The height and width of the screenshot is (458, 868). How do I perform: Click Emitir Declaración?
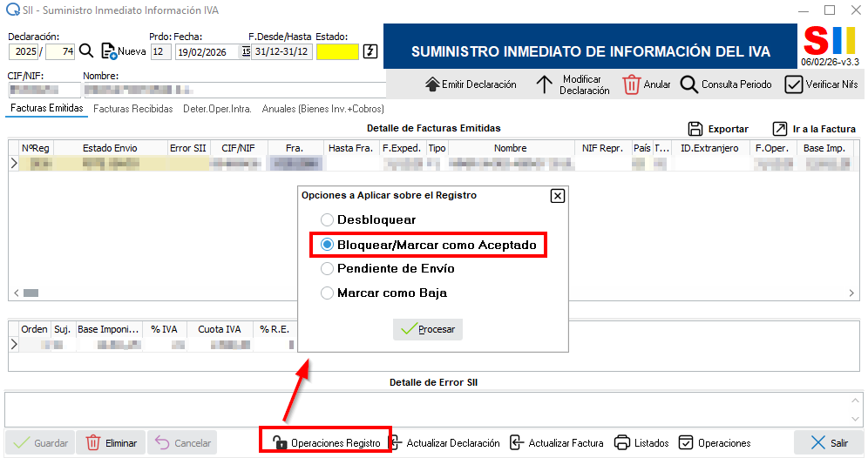471,84
